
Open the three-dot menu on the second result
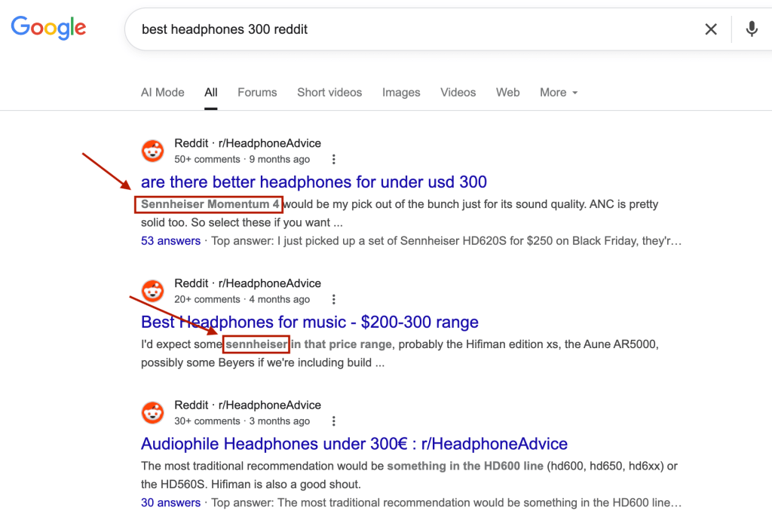[x=333, y=299]
